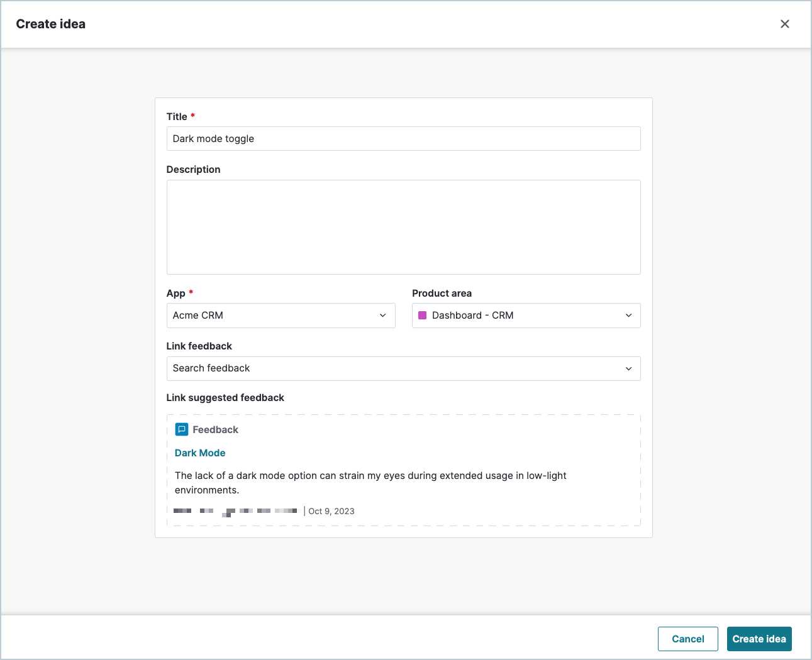Click the Create idea dialog heading
This screenshot has height=660, width=812.
coord(51,24)
